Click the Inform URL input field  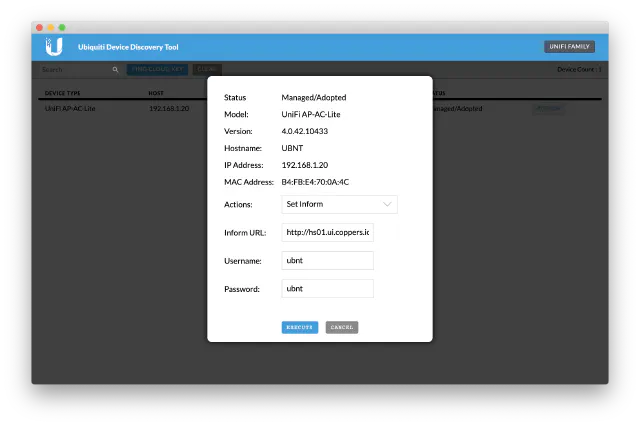(327, 233)
